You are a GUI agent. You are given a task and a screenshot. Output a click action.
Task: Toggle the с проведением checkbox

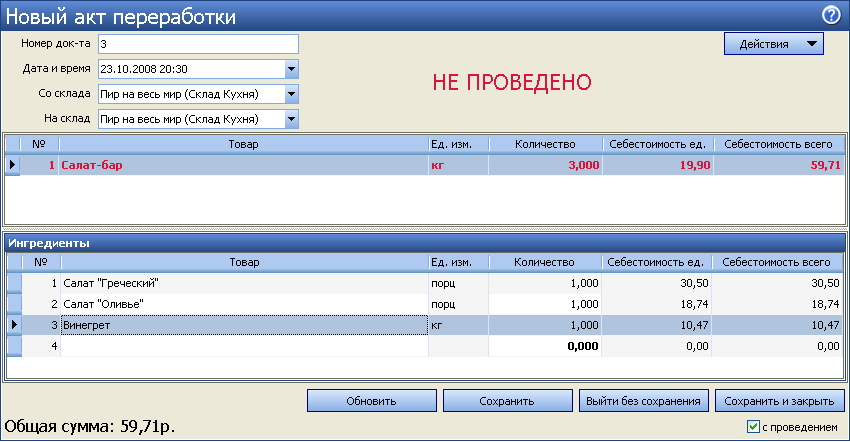pos(754,427)
